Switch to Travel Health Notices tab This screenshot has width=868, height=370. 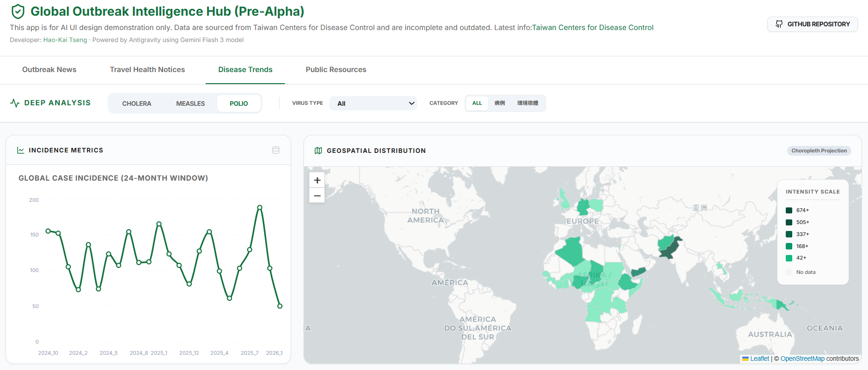click(147, 70)
